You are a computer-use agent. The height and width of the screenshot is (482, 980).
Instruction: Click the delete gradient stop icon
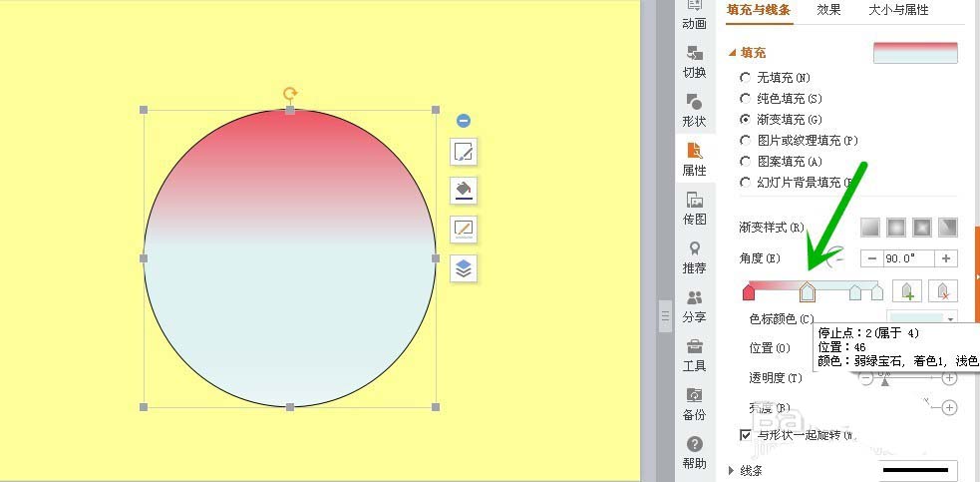click(943, 291)
